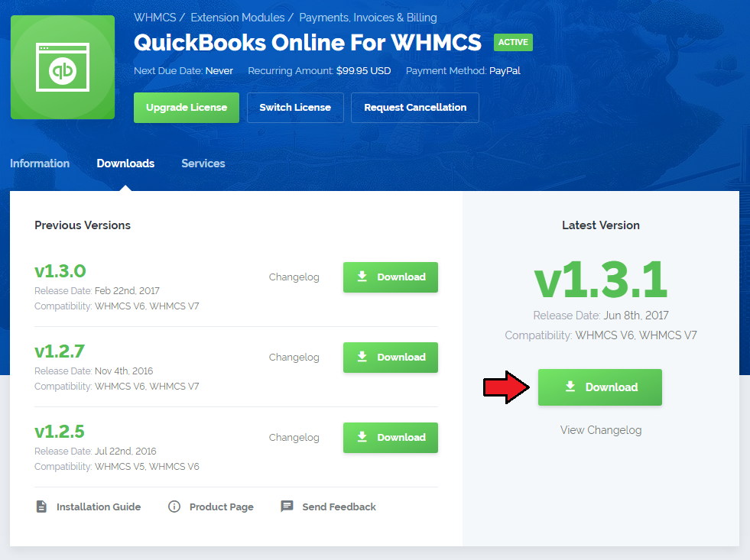Open the Changelog for v1.2.7

(x=294, y=358)
